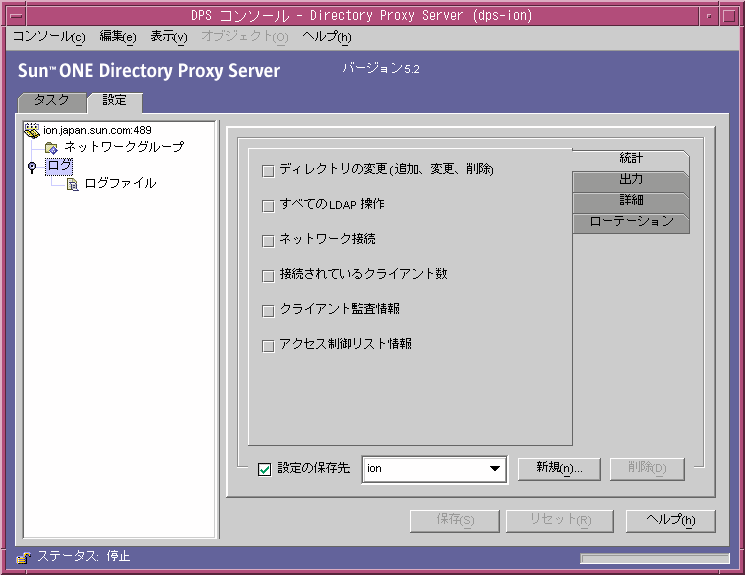Click the ヘルプ button at bottom right
745x575 pixels.
tap(670, 521)
